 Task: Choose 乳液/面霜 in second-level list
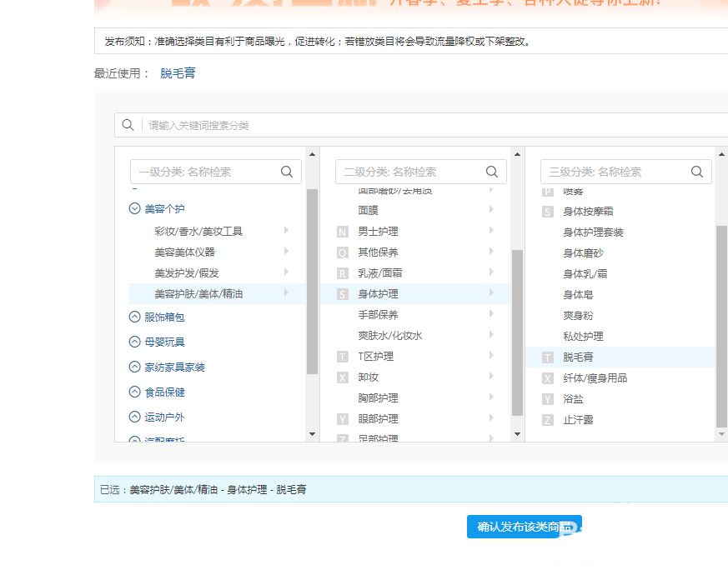click(x=380, y=272)
